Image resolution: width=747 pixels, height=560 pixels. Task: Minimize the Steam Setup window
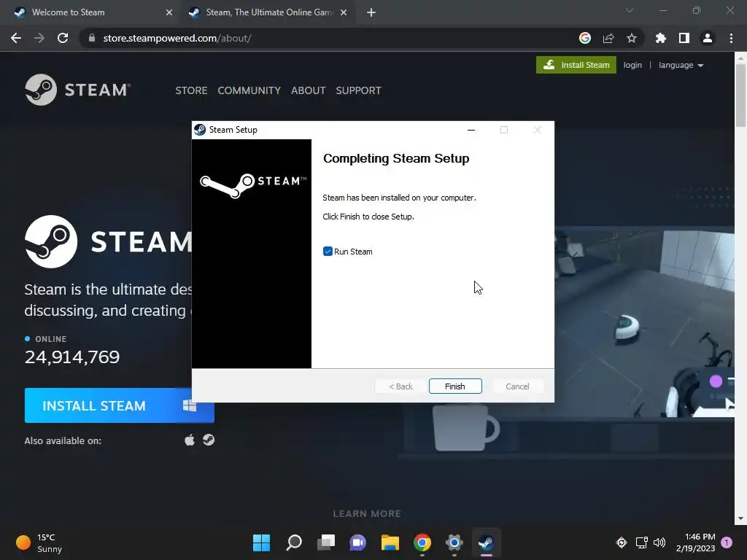coord(471,130)
